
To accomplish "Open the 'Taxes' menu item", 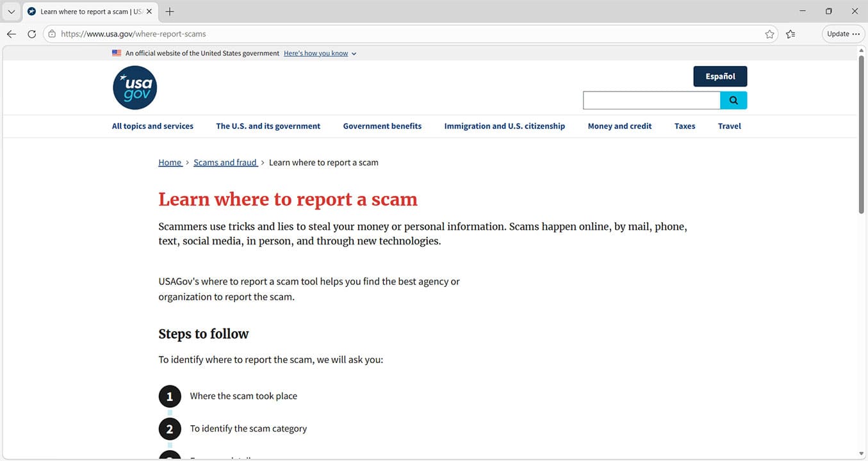I will (x=685, y=126).
